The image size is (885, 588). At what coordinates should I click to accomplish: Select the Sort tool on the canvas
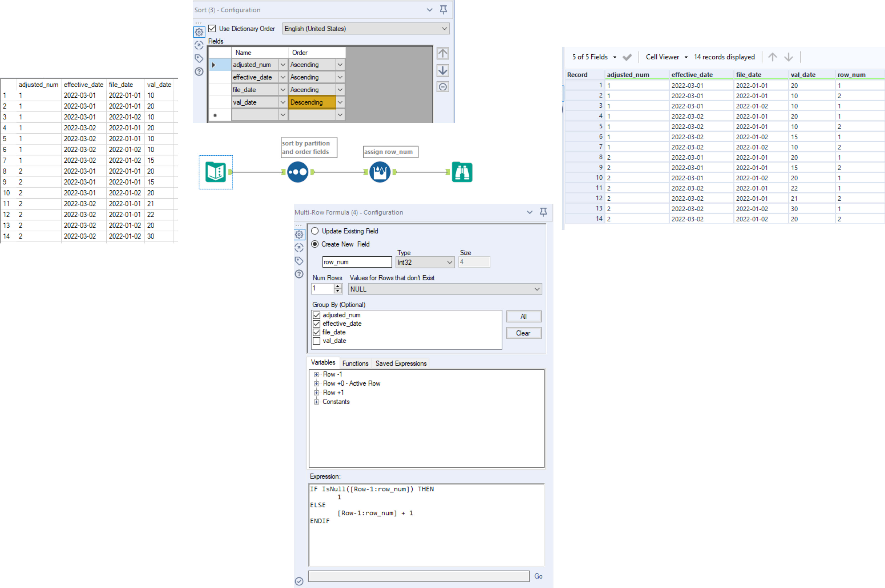click(298, 172)
